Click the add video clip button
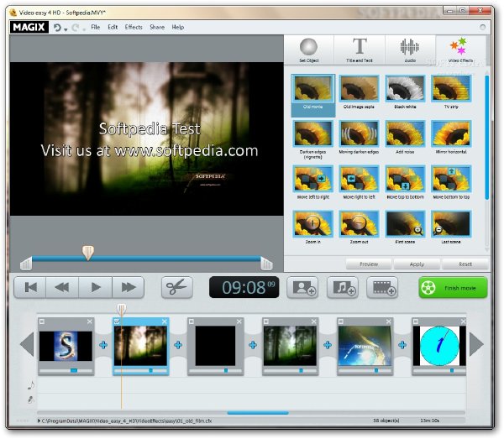Image resolution: width=504 pixels, height=439 pixels. 382,287
